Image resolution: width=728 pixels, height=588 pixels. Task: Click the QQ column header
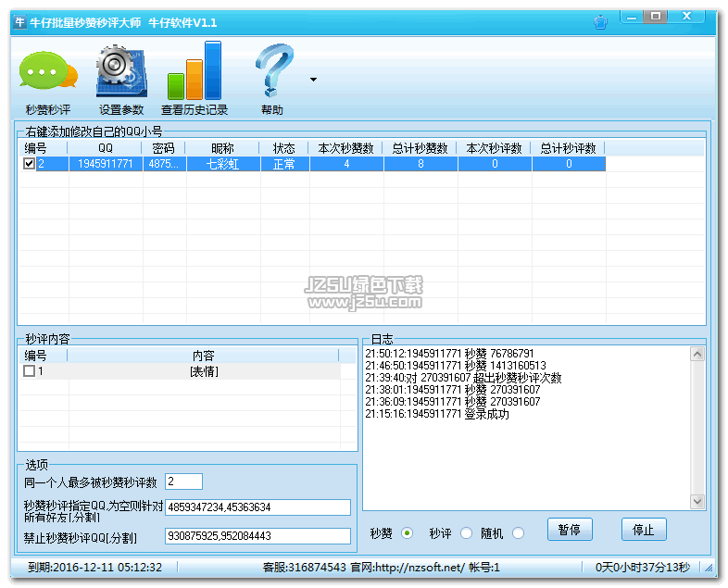click(x=105, y=148)
